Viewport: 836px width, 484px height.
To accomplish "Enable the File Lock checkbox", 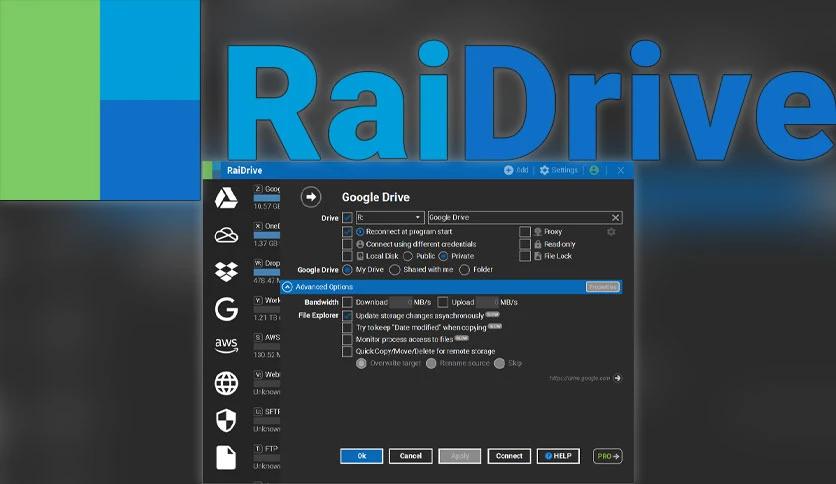I will coord(525,256).
